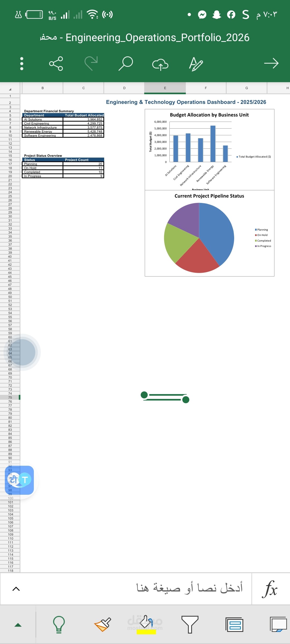Tap the 'Renewable Energy' cell
Viewport: 290px width, 644px height.
(x=42, y=132)
